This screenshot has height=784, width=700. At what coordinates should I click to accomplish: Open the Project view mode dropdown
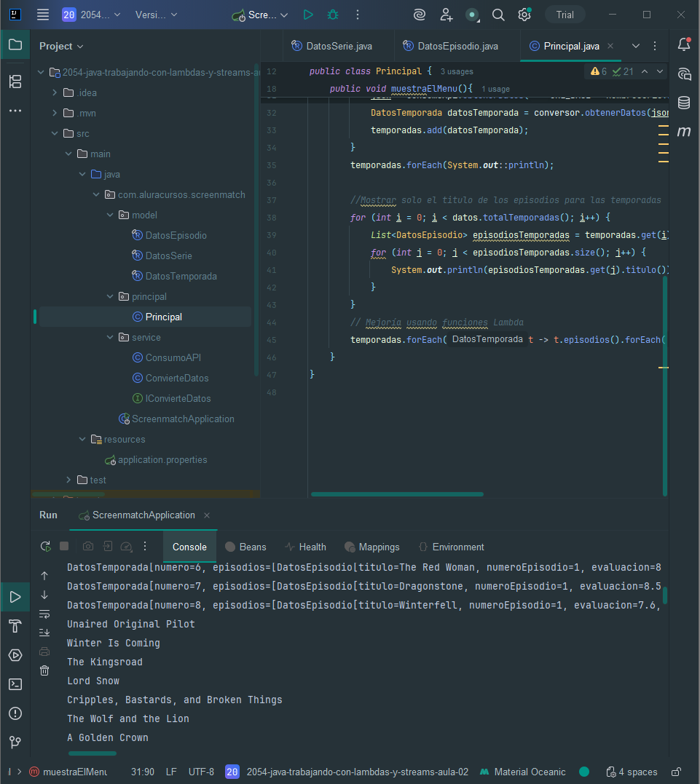[61, 46]
